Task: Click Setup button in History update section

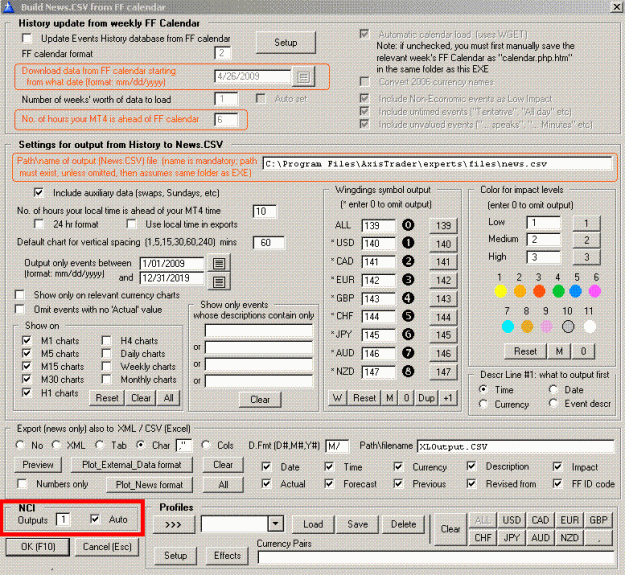Action: click(x=286, y=43)
